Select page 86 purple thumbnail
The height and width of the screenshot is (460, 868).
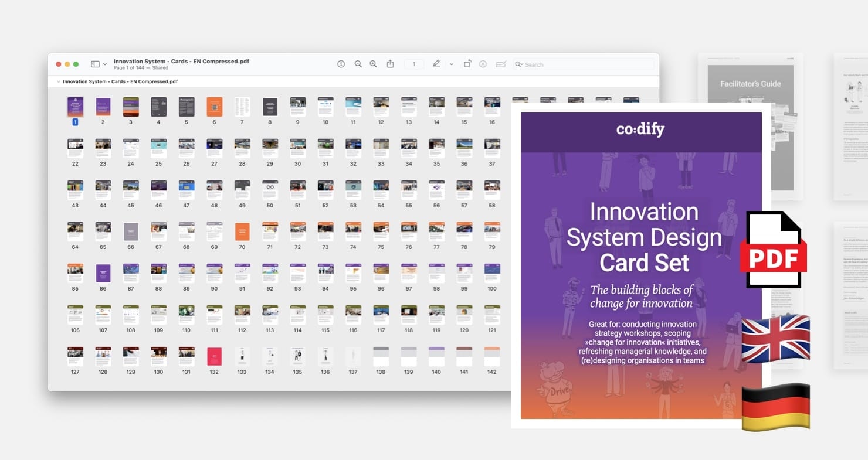[x=103, y=273]
